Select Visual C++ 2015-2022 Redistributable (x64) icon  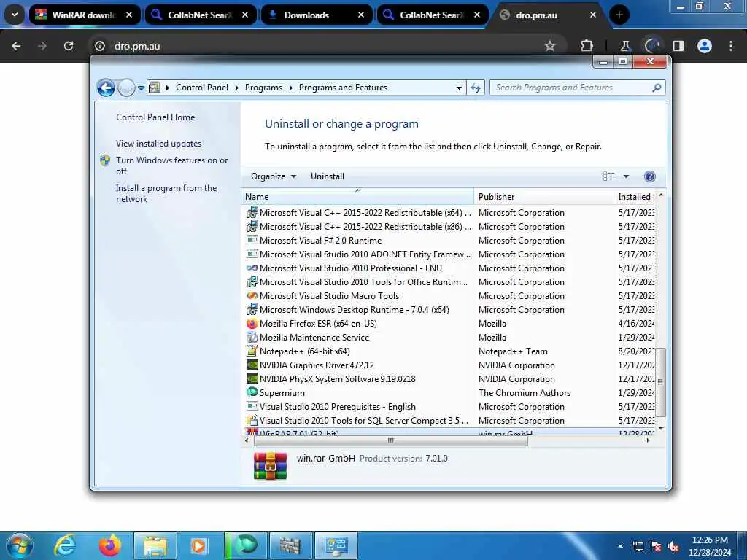click(x=252, y=213)
